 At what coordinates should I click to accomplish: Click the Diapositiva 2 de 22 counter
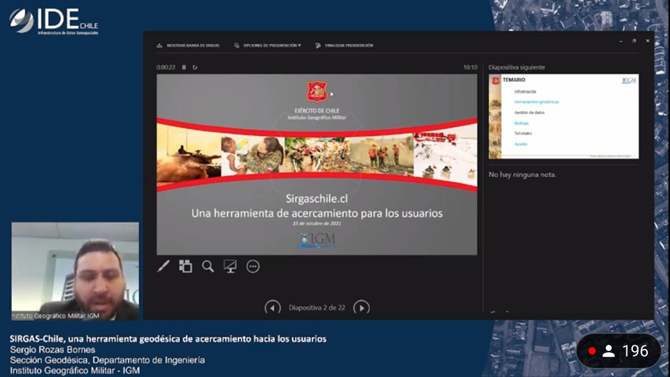pos(317,308)
